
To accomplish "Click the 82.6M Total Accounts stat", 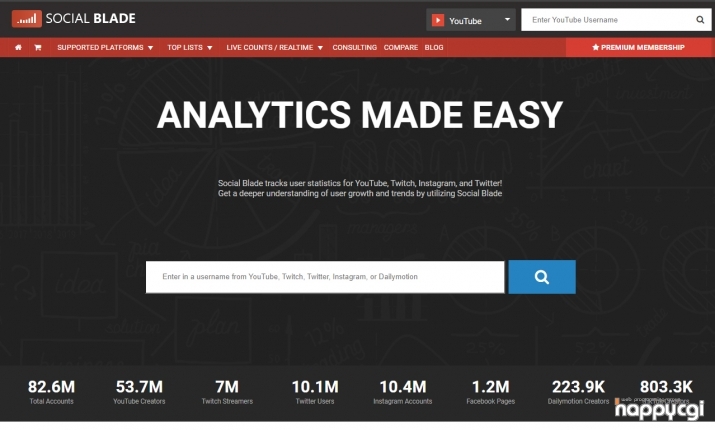I will point(52,392).
